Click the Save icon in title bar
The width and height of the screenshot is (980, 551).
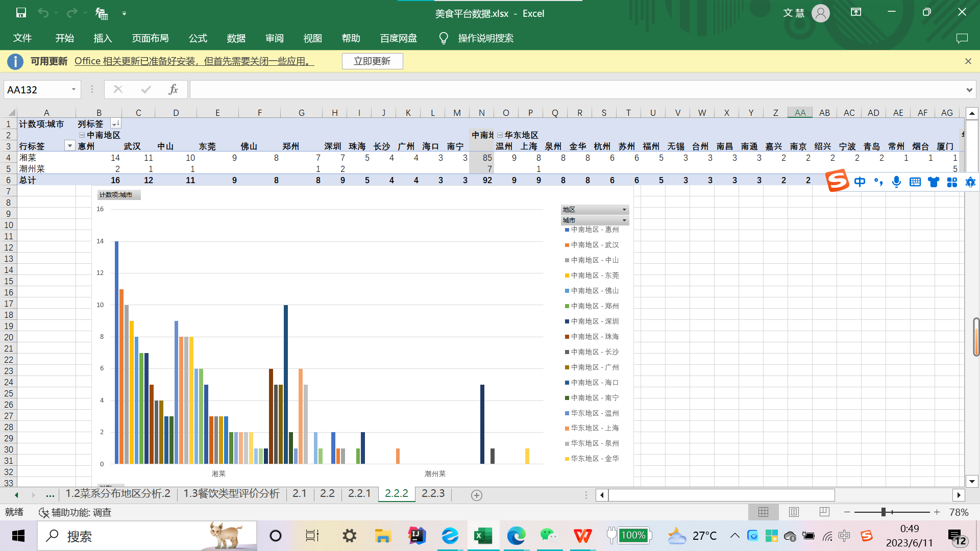click(x=21, y=13)
